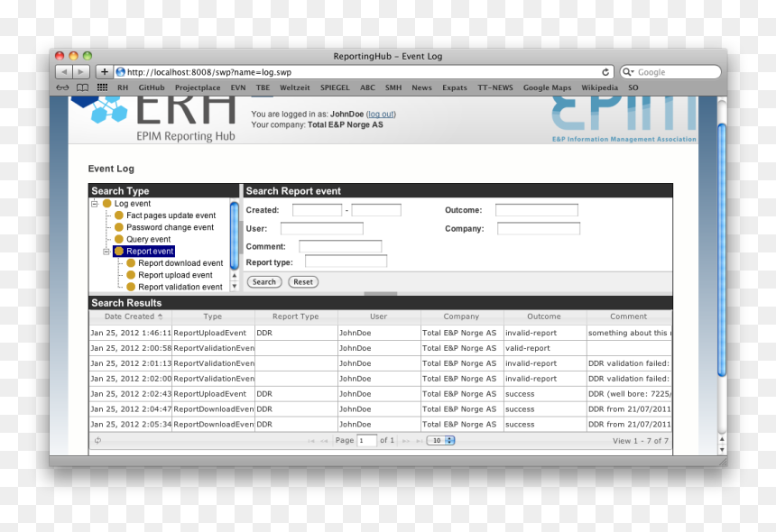Go to last page of results
This screenshot has width=776, height=532.
coord(420,441)
